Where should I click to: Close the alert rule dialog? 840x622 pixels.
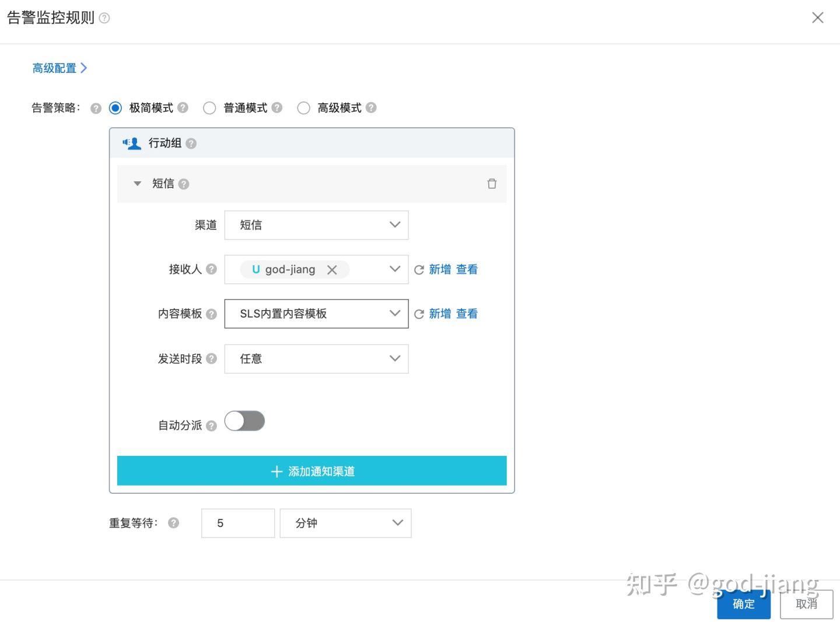coord(818,17)
